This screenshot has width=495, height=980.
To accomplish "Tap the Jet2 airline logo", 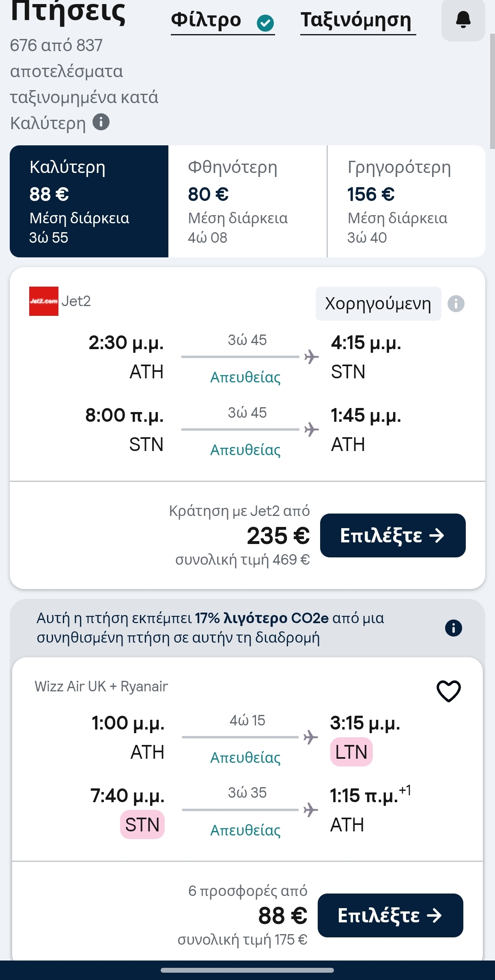I will (44, 301).
